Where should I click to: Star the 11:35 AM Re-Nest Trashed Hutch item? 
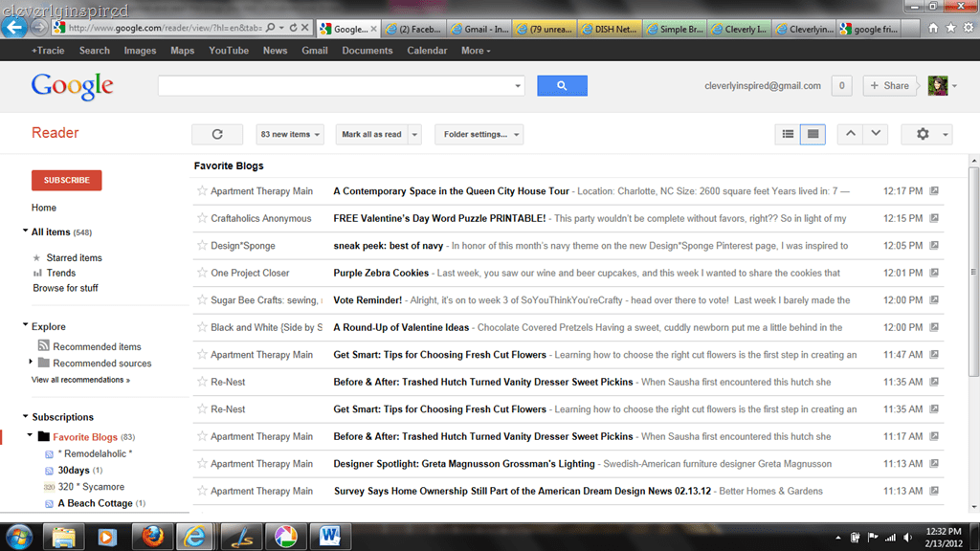(x=201, y=382)
